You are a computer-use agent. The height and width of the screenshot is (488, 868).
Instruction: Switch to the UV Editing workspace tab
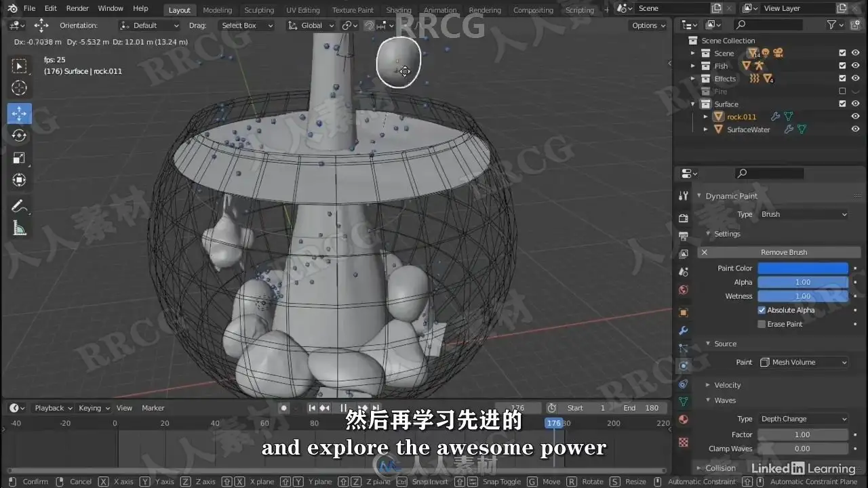tap(302, 10)
